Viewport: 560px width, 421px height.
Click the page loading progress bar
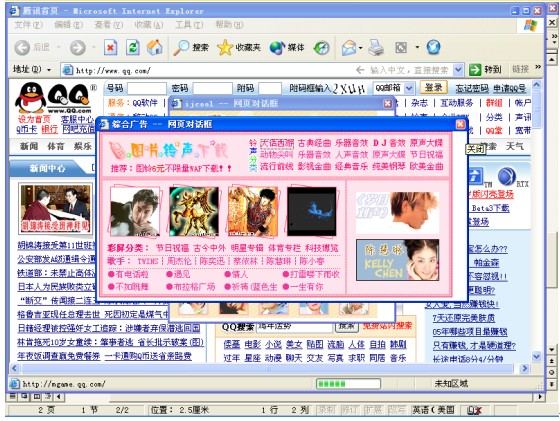[x=348, y=384]
